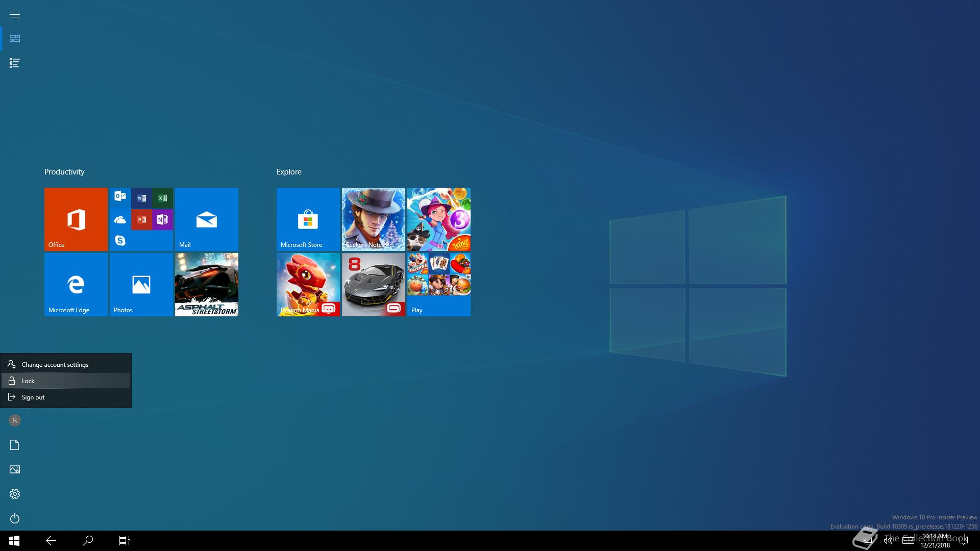Image resolution: width=980 pixels, height=551 pixels.
Task: Launch the Microsoft Edge tile
Action: point(76,285)
